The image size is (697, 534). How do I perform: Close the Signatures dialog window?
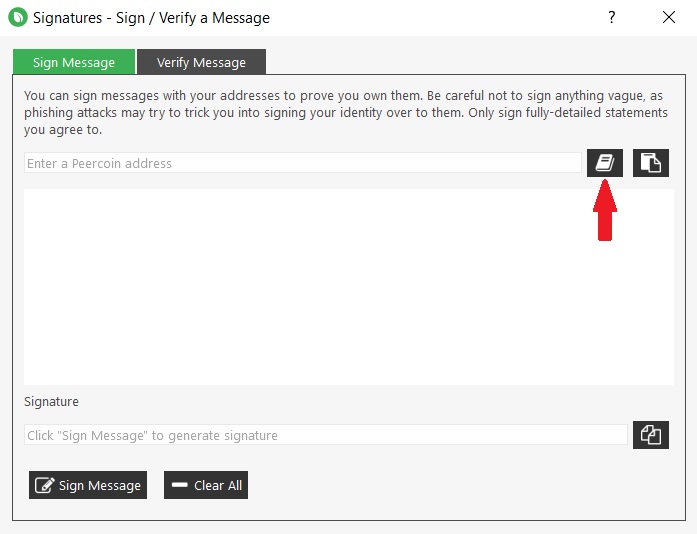[668, 17]
